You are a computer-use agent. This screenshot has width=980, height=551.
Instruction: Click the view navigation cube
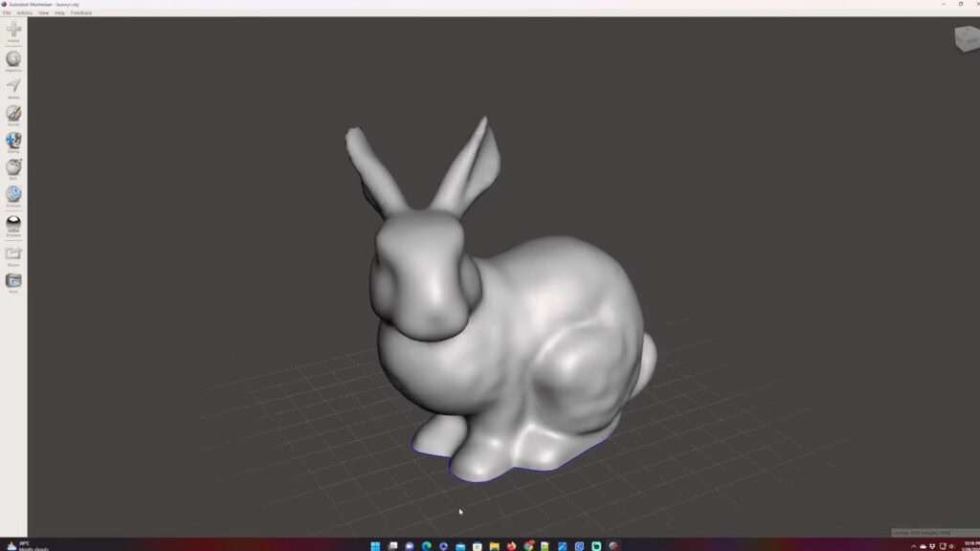coord(968,38)
